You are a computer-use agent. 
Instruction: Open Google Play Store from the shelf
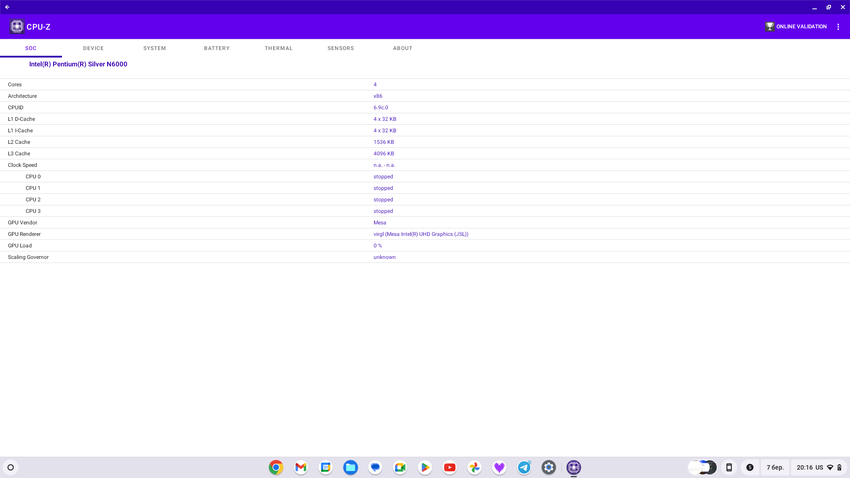coord(425,467)
